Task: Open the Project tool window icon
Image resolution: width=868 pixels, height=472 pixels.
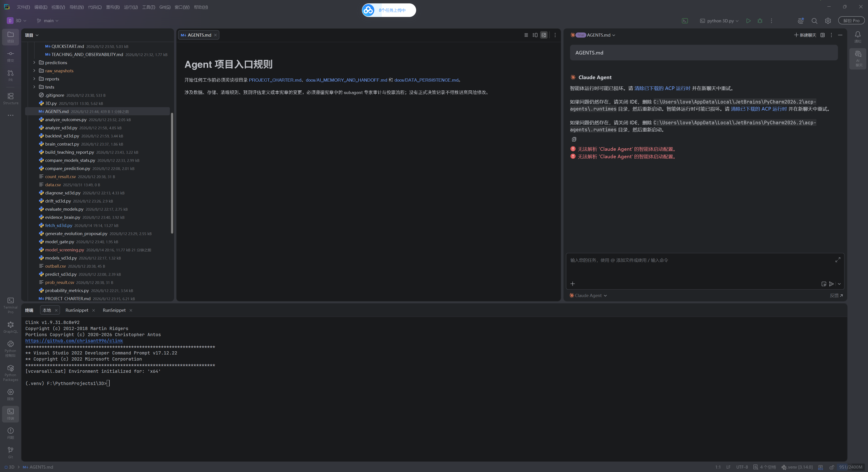Action: (10, 37)
